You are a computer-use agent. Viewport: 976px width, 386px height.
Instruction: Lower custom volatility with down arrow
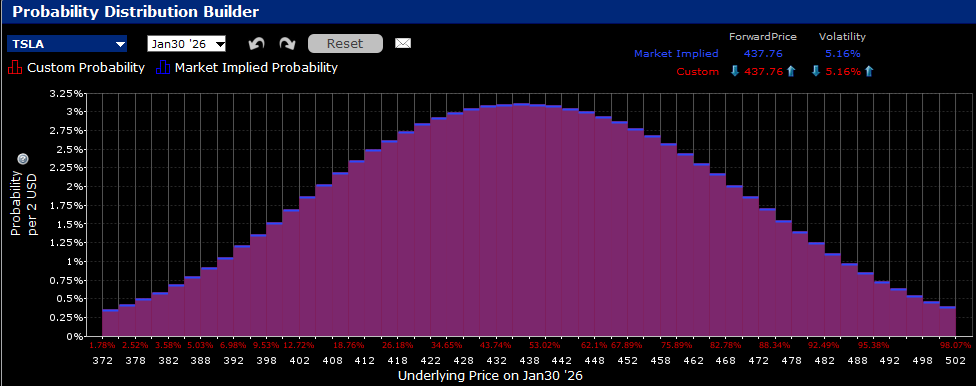816,72
